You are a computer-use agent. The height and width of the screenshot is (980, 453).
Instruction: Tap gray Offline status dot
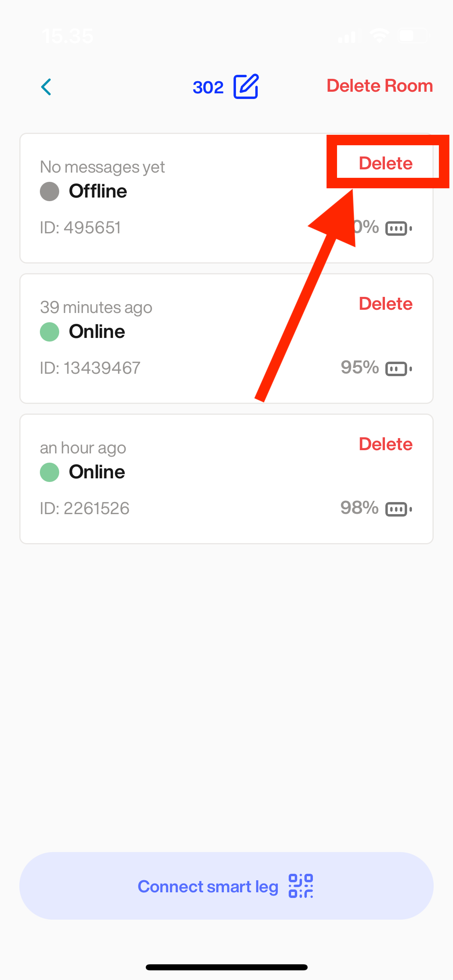coord(50,191)
